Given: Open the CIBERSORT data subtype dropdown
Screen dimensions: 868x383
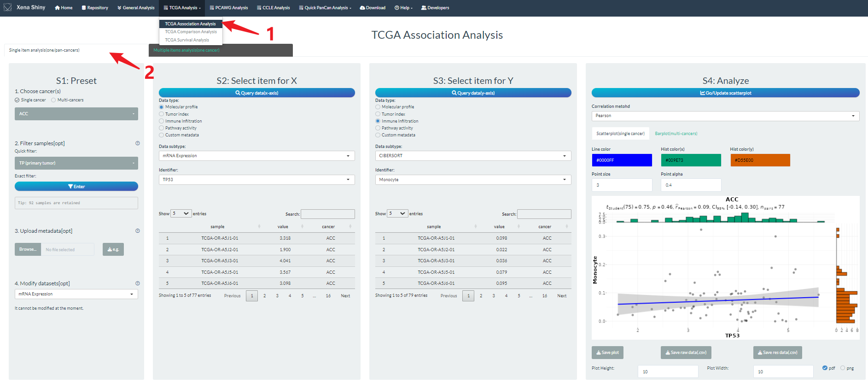Looking at the screenshot, I should 473,156.
